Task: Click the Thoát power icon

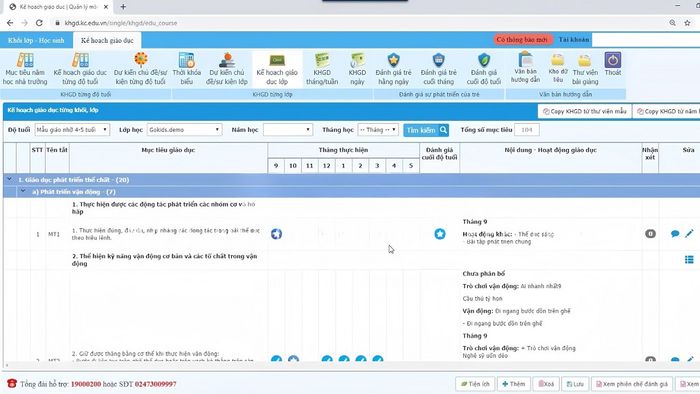Action: (x=612, y=60)
